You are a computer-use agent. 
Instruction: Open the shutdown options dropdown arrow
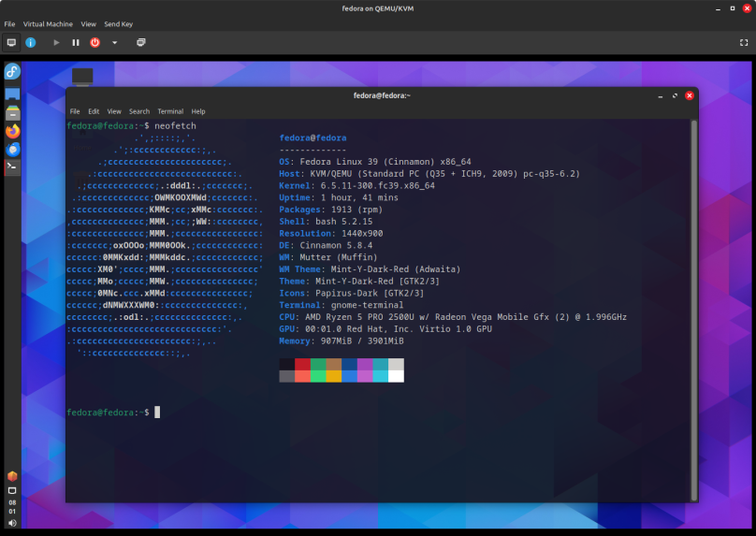point(115,42)
